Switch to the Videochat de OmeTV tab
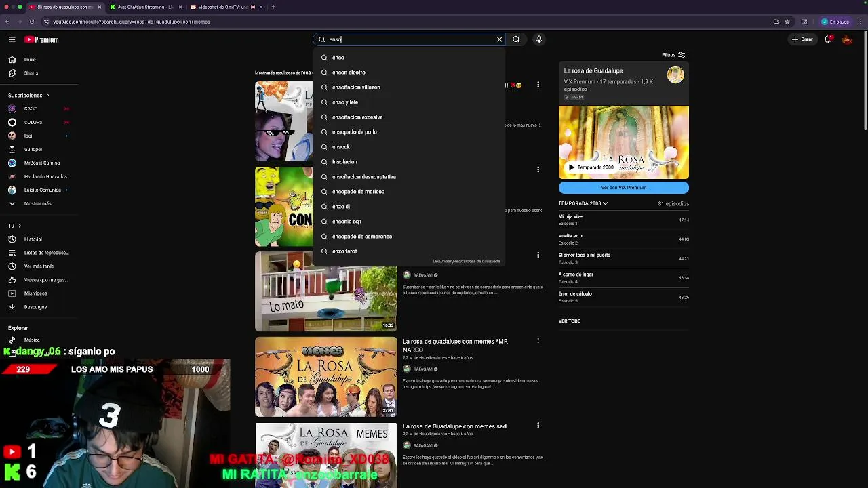Screen dimensions: 868x488 tap(225, 7)
